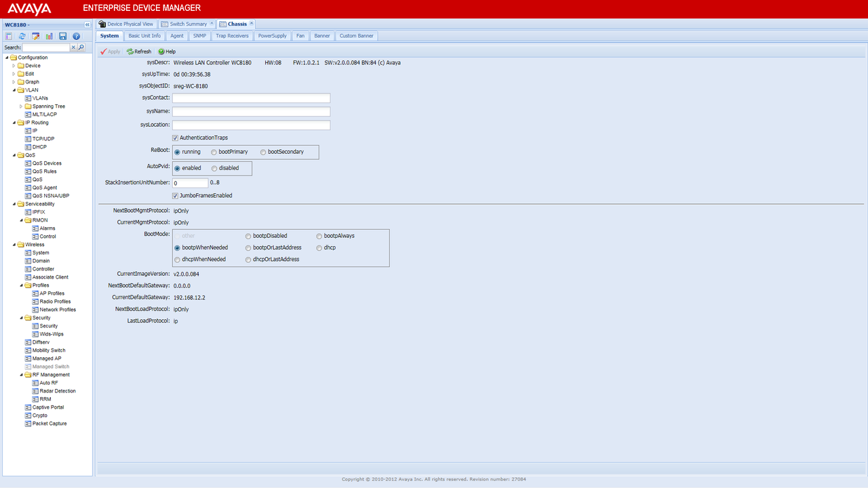
Task: Collapse the IP Routing folder
Action: (x=14, y=123)
